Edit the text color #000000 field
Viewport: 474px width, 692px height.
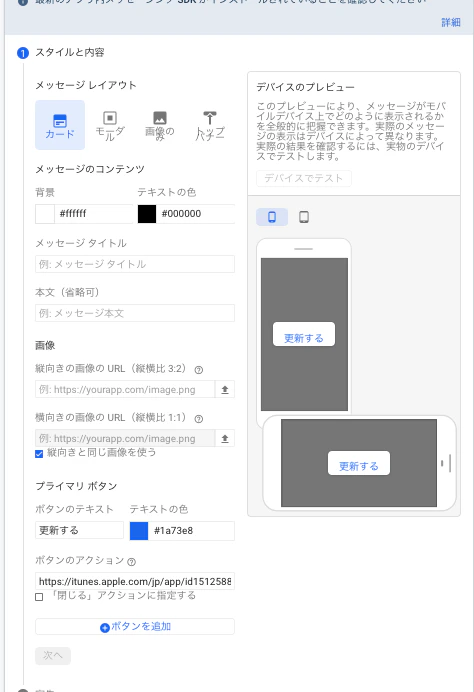click(x=196, y=214)
